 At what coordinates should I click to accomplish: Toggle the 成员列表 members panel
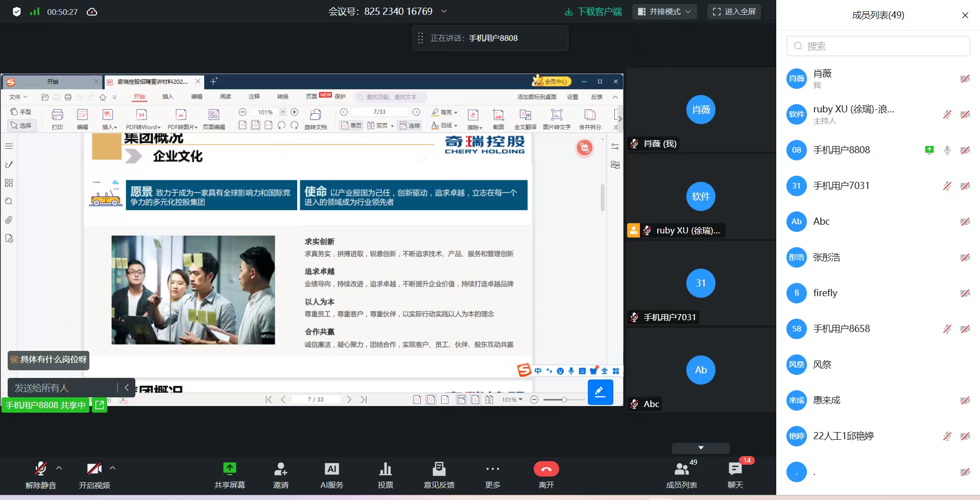point(681,469)
